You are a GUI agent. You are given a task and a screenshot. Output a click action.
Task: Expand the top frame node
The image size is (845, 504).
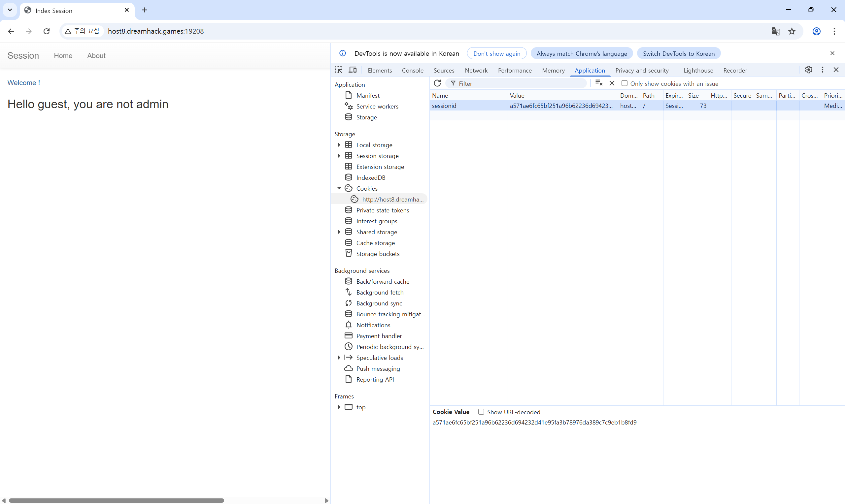pos(339,407)
